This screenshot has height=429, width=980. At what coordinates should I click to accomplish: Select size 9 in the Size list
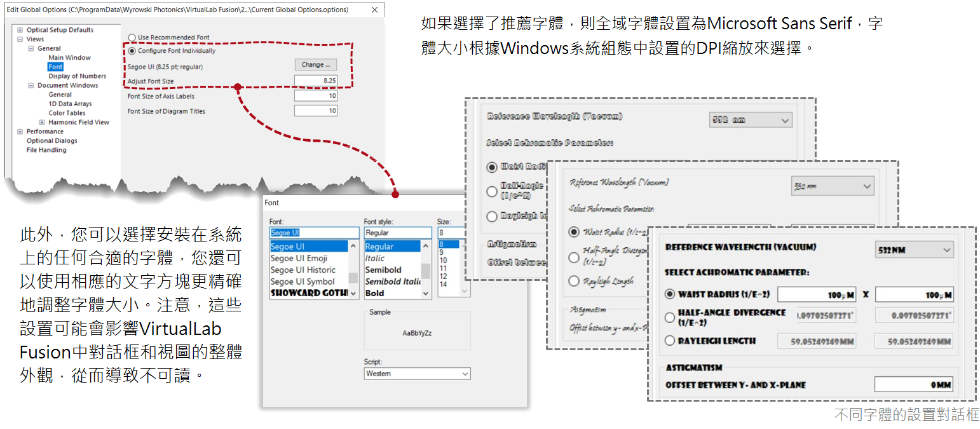[449, 252]
